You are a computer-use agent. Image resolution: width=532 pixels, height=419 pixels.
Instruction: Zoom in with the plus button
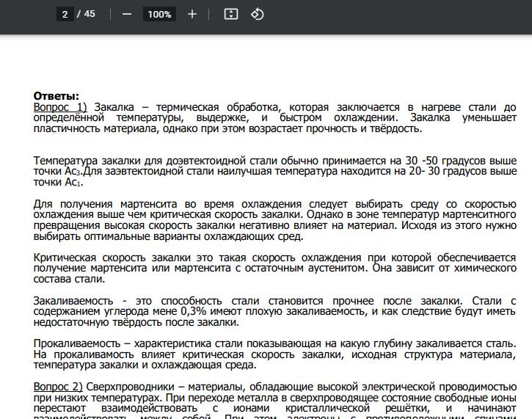click(x=192, y=14)
